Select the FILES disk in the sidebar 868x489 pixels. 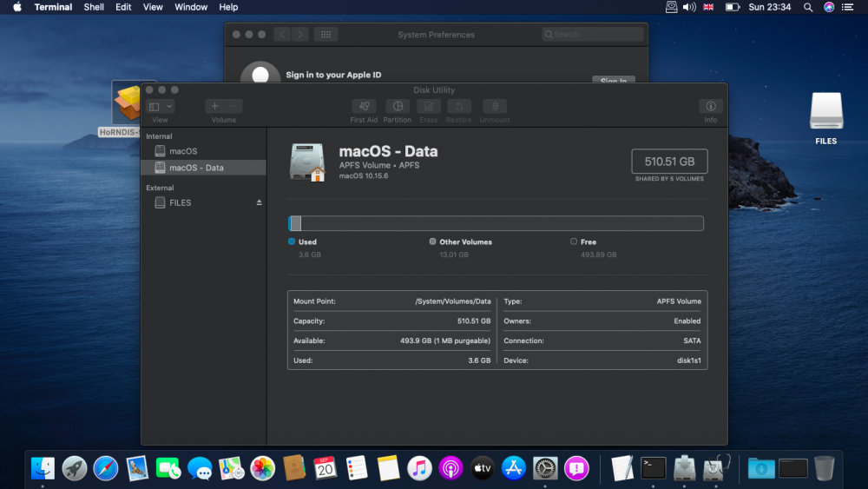[x=181, y=202]
